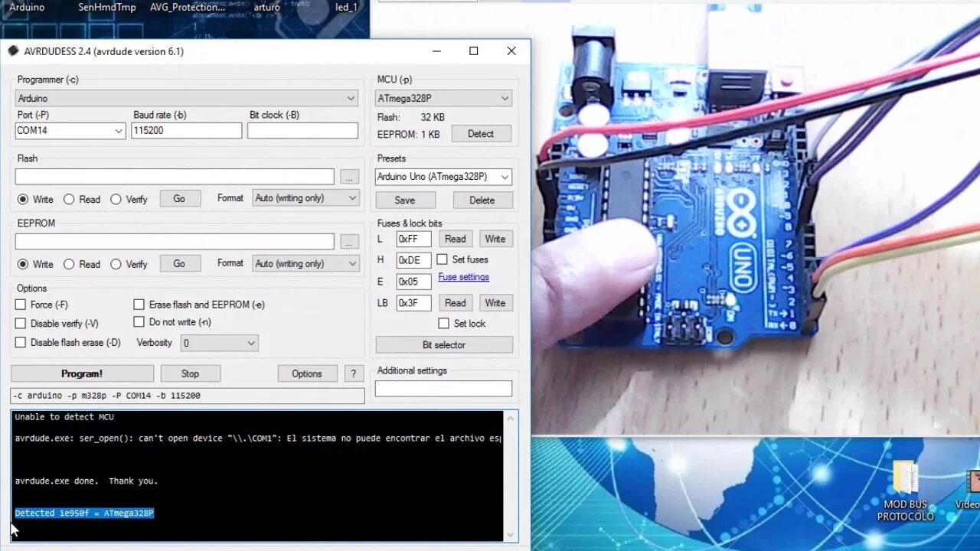
Task: Click the H fuse field 0xDE
Action: (413, 260)
